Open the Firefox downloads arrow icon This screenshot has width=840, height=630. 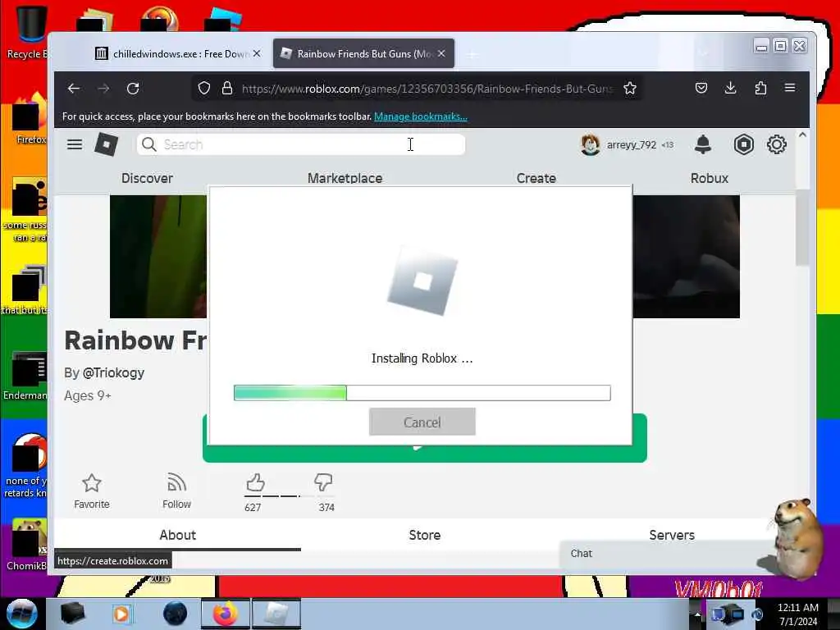pyautogui.click(x=731, y=88)
